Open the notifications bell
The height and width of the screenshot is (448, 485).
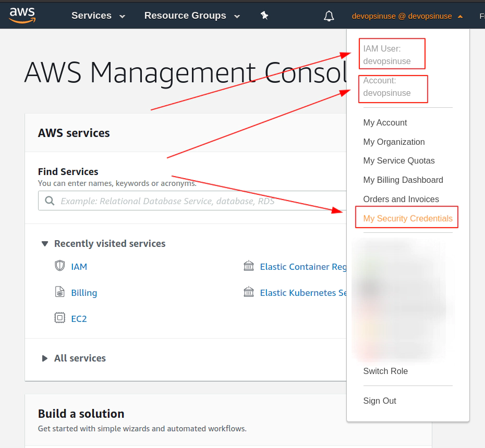click(329, 16)
